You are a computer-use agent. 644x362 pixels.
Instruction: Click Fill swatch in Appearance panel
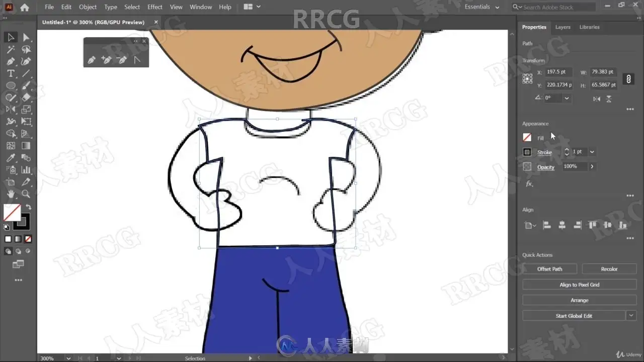coord(527,137)
